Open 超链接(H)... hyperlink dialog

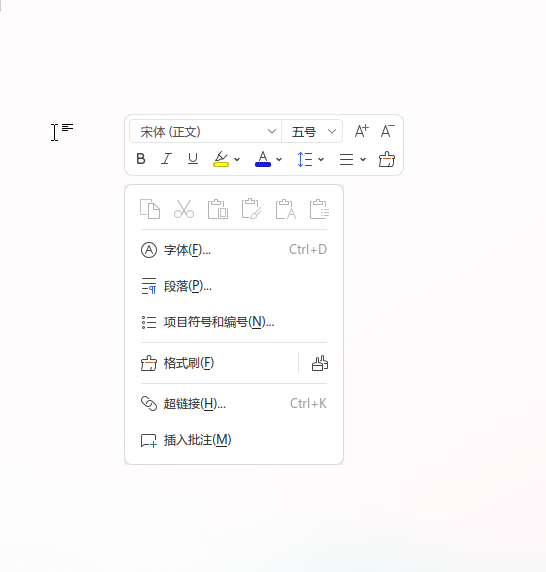pos(234,403)
